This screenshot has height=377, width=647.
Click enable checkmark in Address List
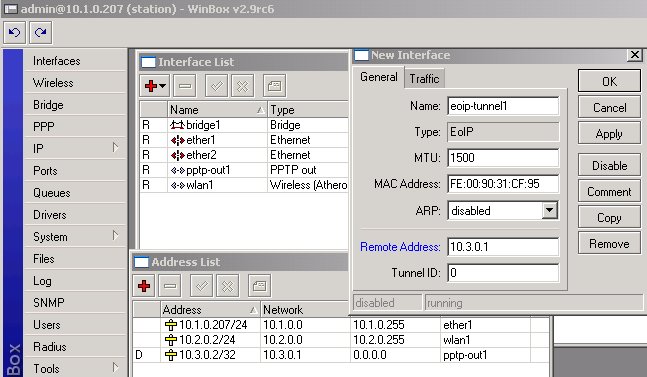pyautogui.click(x=202, y=286)
